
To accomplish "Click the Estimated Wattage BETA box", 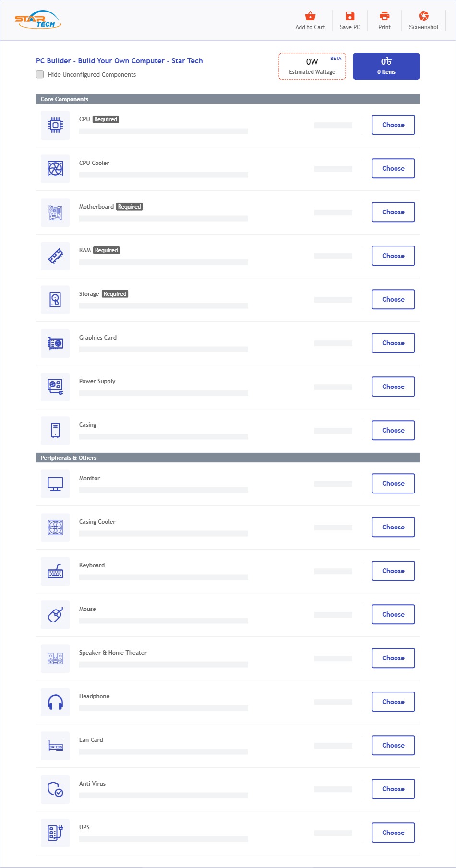I will tap(312, 66).
